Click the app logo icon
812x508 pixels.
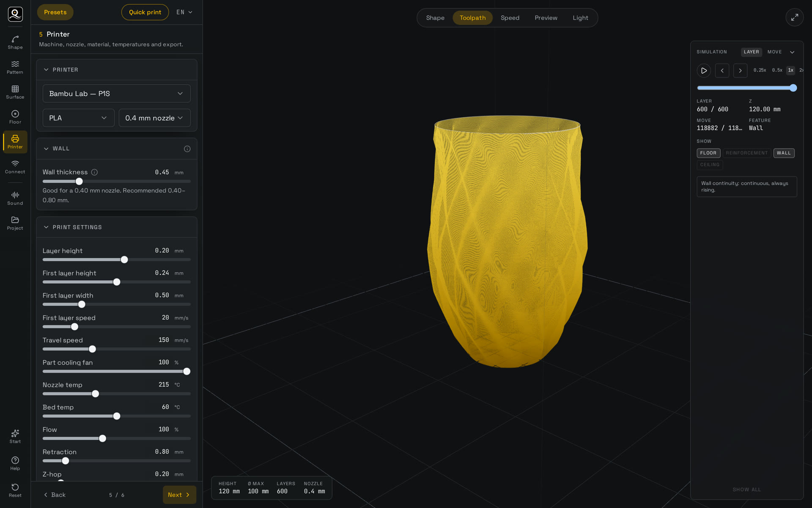tap(15, 14)
